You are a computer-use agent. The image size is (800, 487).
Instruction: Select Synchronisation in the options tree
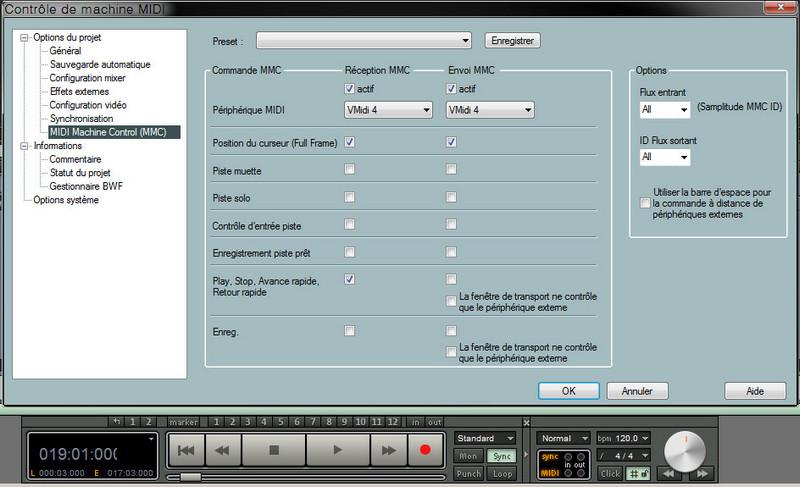coord(82,119)
